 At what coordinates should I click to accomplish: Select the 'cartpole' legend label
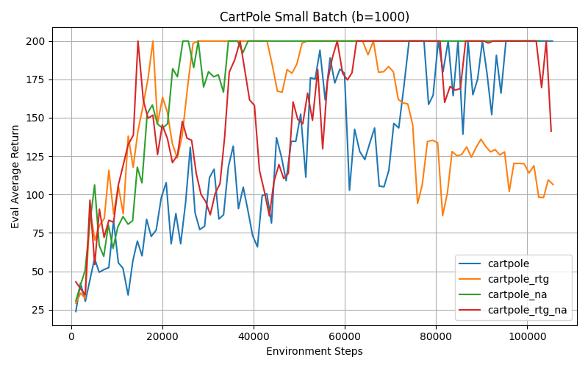click(508, 263)
